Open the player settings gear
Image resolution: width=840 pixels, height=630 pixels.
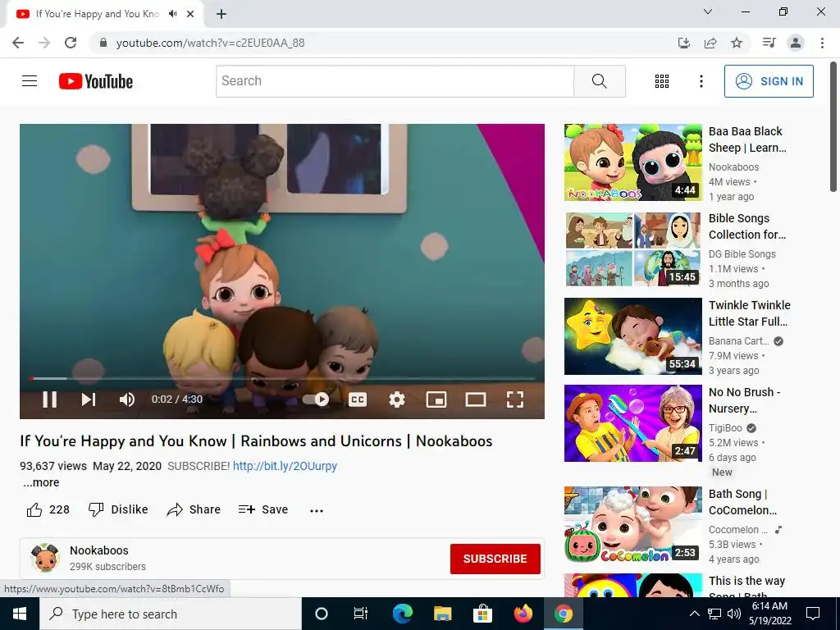click(396, 399)
